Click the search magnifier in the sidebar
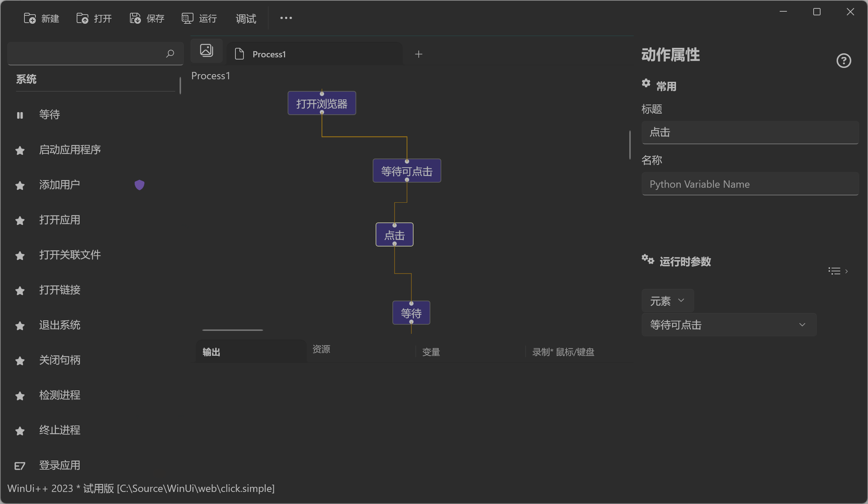Image resolution: width=868 pixels, height=504 pixels. coord(170,54)
